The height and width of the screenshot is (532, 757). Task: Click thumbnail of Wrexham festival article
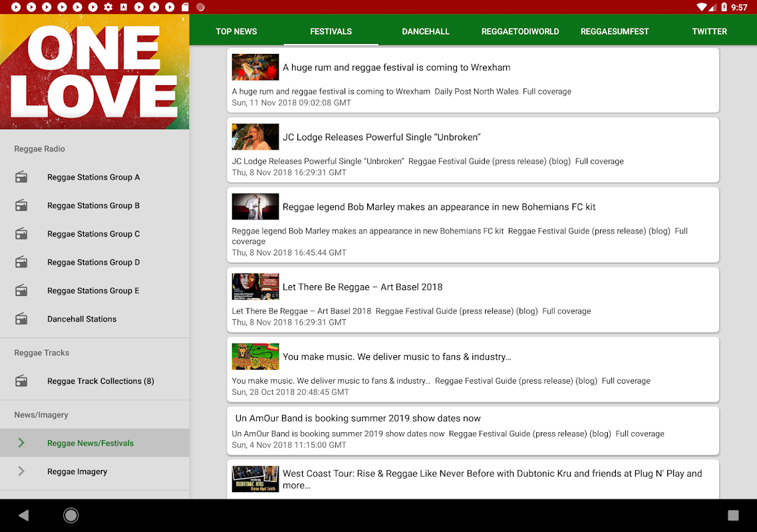[255, 67]
